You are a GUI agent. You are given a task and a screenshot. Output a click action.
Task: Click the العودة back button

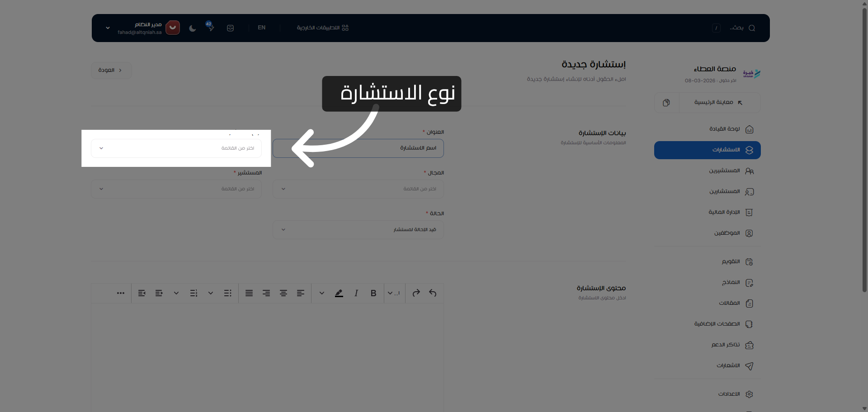point(111,70)
